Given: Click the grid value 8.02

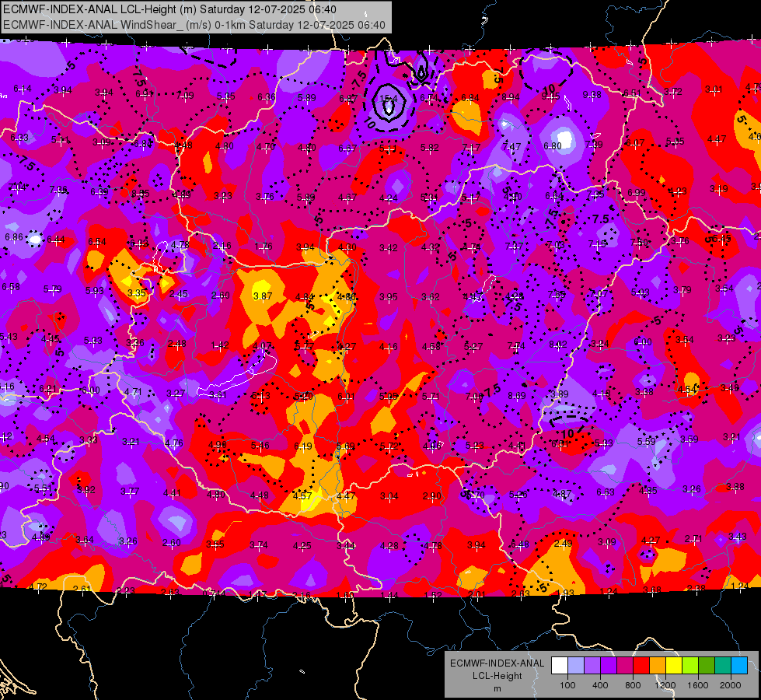Looking at the screenshot, I should point(557,345).
